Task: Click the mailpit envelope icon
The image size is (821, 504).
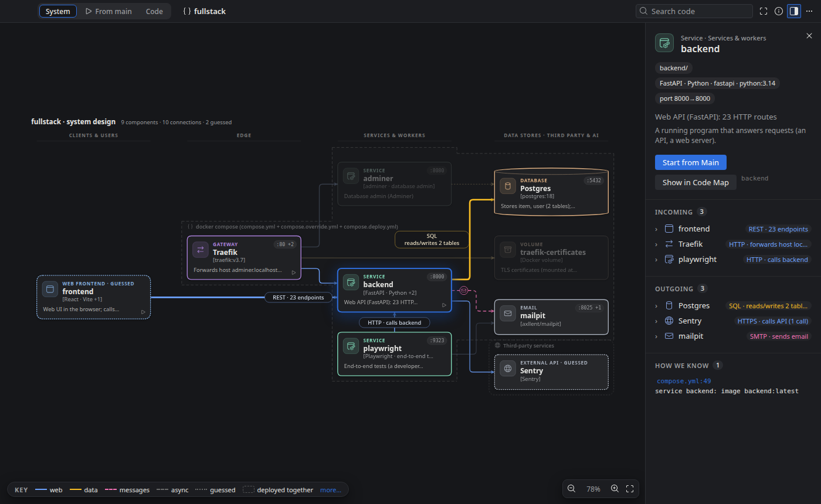Action: coord(508,314)
